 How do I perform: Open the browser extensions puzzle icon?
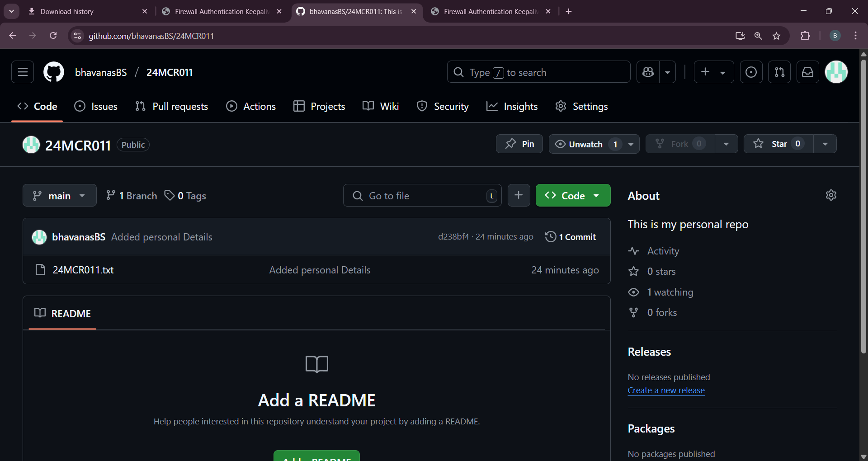805,36
